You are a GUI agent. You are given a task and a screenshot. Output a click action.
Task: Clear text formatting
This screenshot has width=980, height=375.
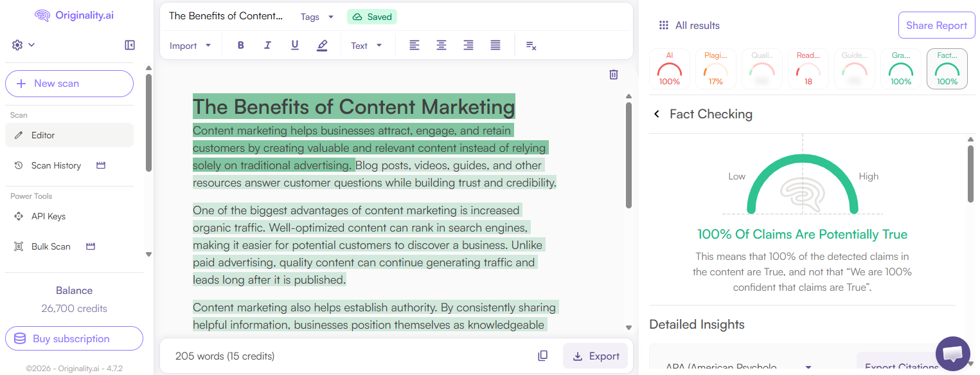coord(531,45)
